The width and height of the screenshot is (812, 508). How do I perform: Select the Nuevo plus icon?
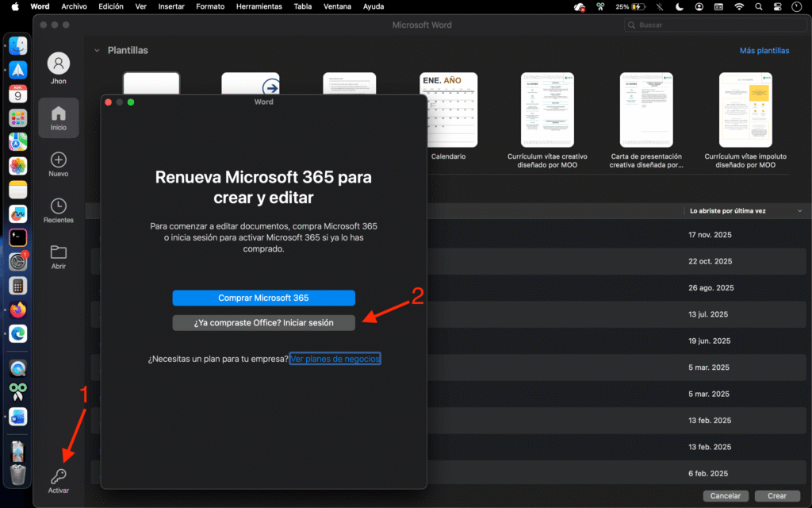pyautogui.click(x=58, y=160)
